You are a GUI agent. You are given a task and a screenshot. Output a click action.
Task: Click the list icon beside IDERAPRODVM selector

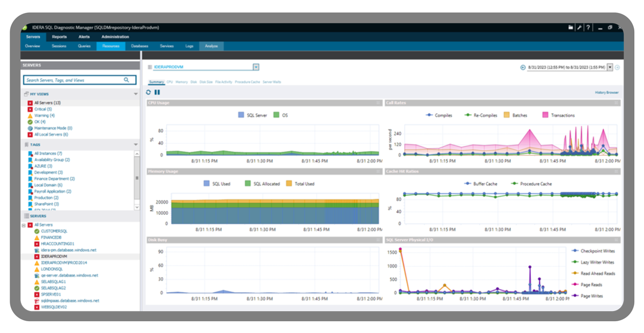(150, 67)
